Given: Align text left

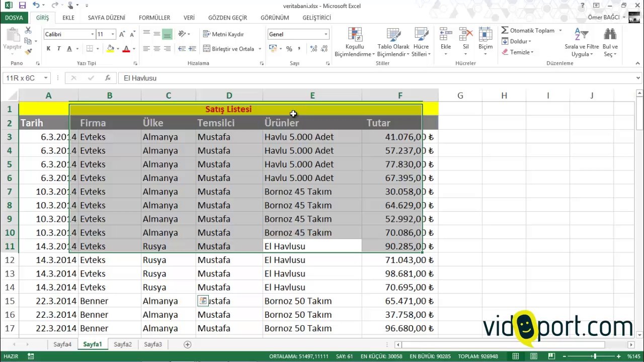Looking at the screenshot, I should (x=146, y=49).
